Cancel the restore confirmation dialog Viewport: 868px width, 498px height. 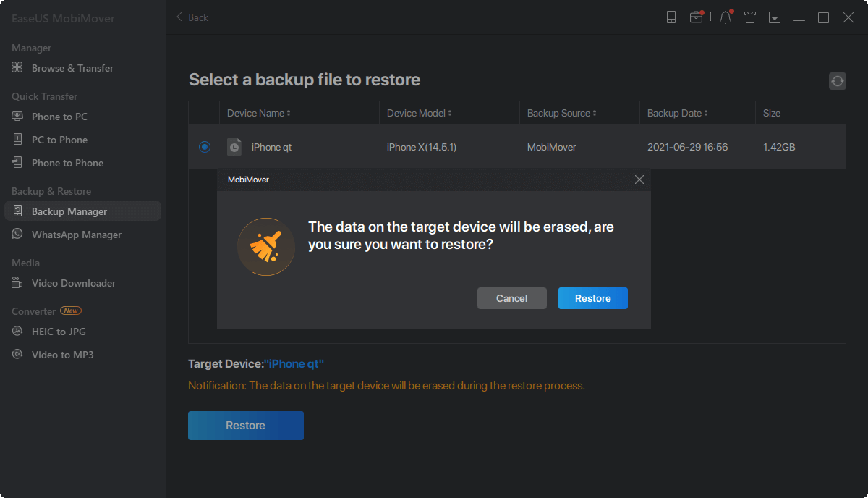511,298
